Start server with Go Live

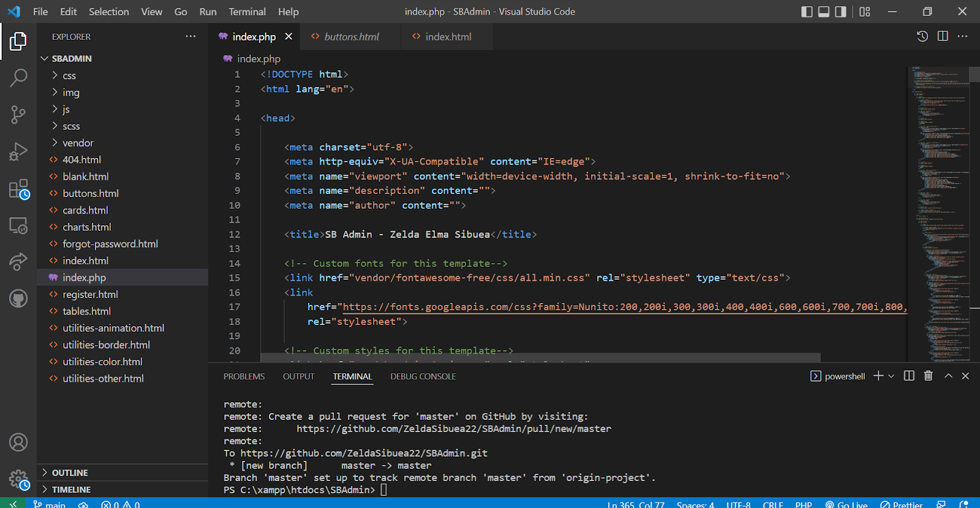tap(846, 504)
